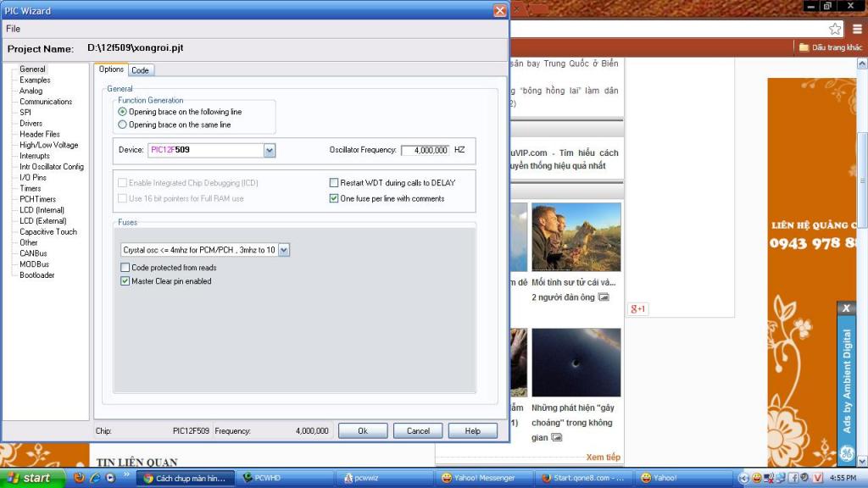868x488 pixels.
Task: Uncheck 'One fuse per line with comments'
Action: pos(387,198)
